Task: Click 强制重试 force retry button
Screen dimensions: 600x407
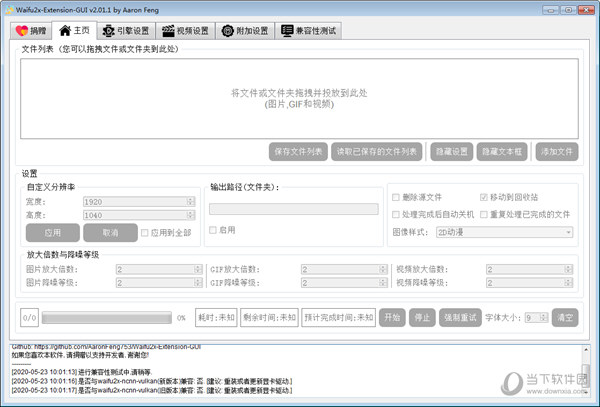Action: [460, 317]
